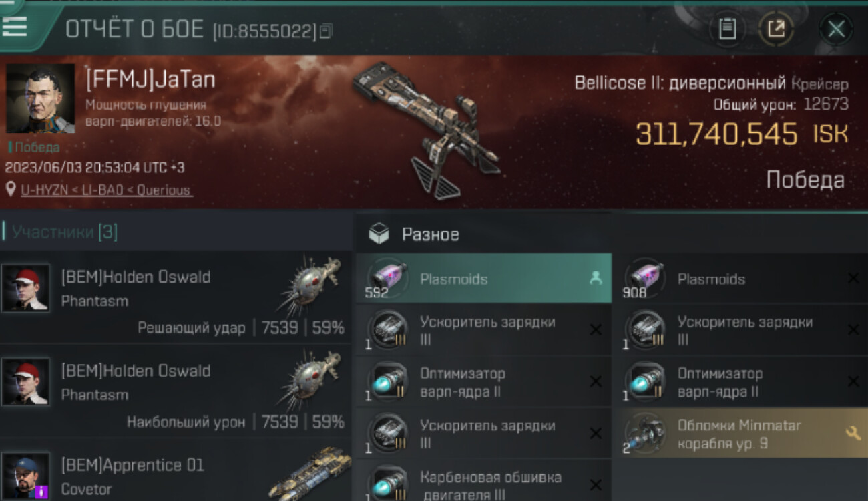Click the location pin icon

click(x=11, y=190)
